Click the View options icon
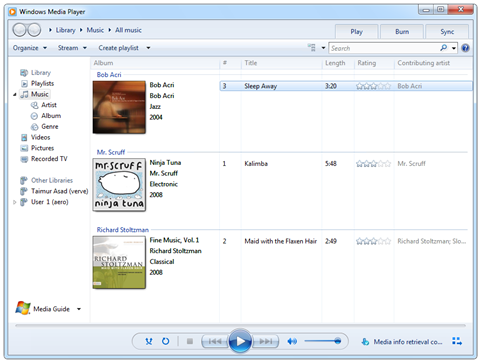 click(312, 48)
